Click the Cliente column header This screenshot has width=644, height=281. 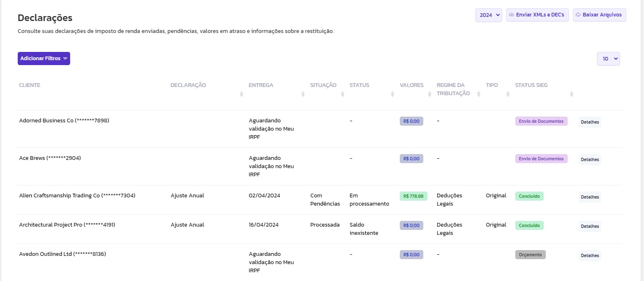(x=30, y=85)
